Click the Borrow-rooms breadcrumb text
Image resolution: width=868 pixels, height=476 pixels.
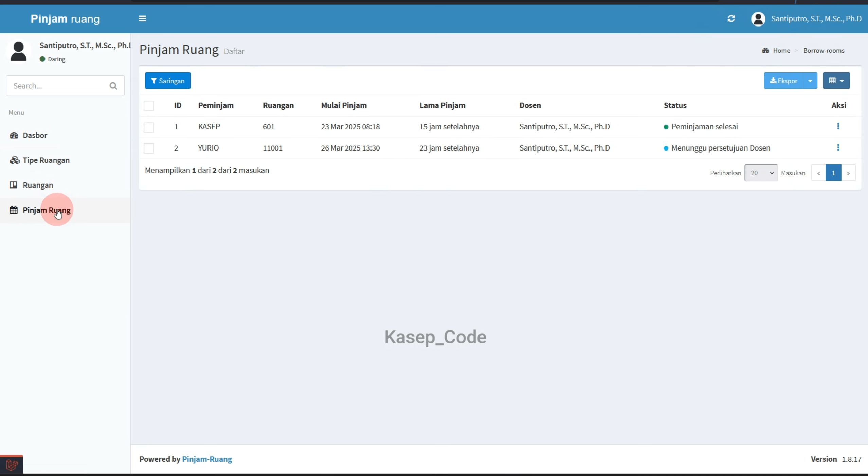tap(824, 51)
